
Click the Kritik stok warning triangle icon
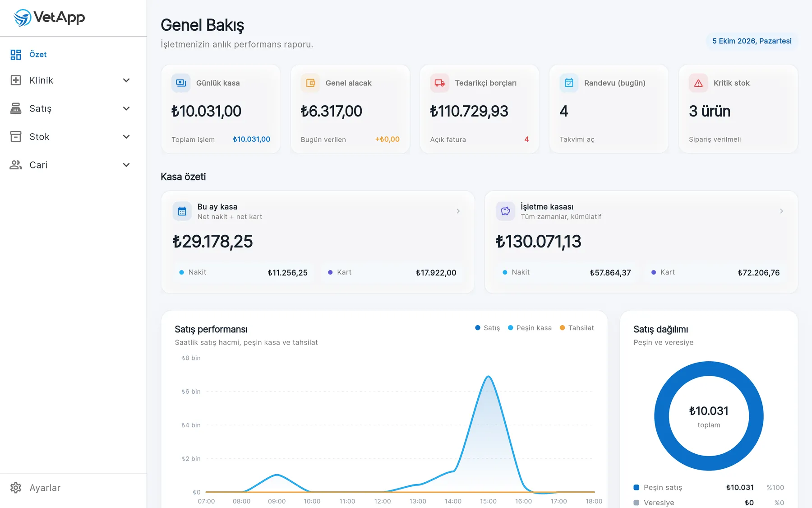pyautogui.click(x=698, y=83)
